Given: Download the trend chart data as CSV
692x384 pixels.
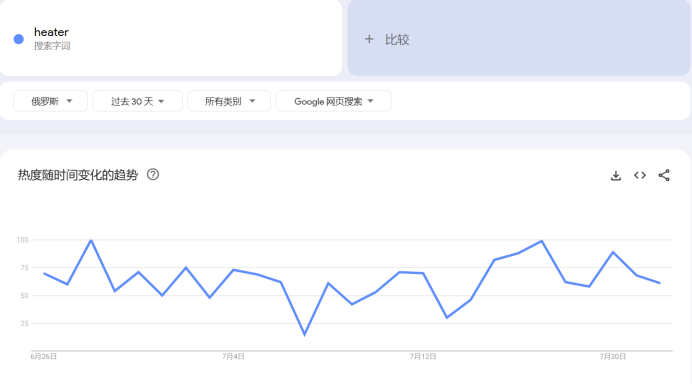Looking at the screenshot, I should click(x=616, y=175).
